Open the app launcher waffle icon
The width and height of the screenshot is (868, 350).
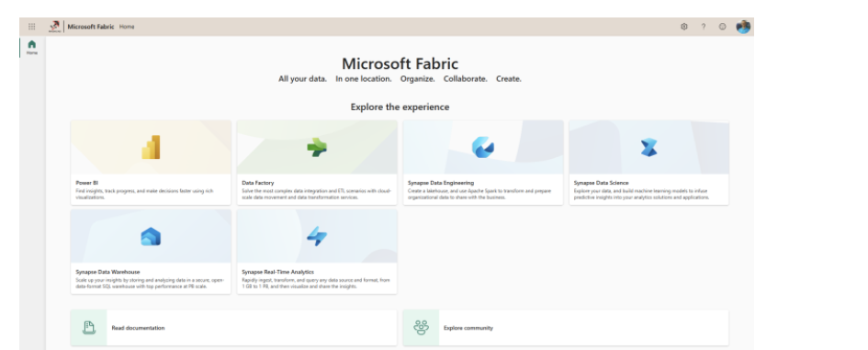(x=31, y=27)
